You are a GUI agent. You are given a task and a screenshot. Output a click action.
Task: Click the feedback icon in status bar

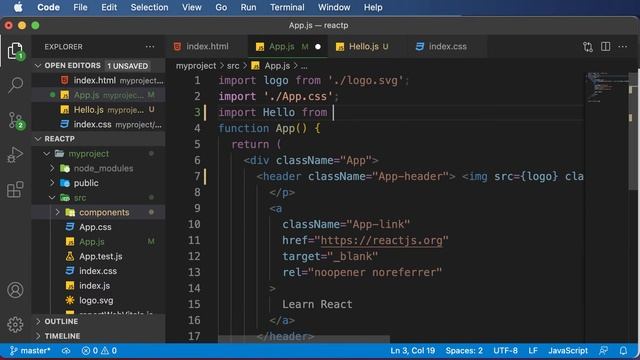click(603, 351)
